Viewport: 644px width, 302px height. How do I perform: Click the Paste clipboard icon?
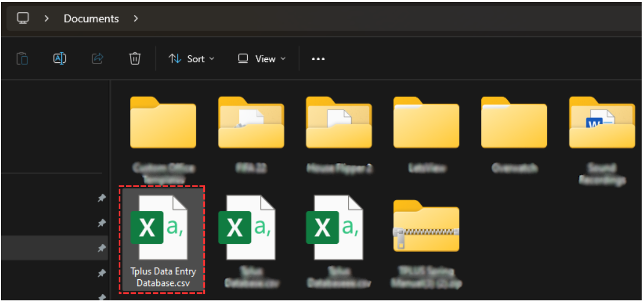[22, 59]
